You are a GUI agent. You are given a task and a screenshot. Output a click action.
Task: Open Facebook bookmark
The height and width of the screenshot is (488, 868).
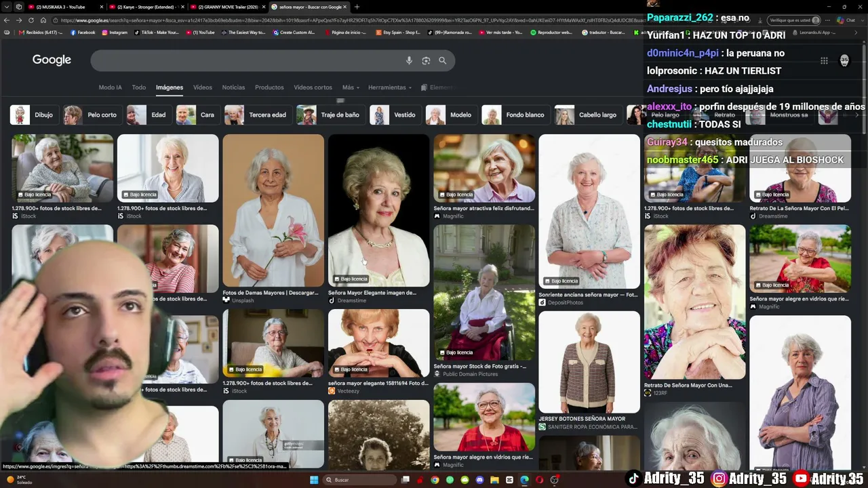(x=83, y=33)
